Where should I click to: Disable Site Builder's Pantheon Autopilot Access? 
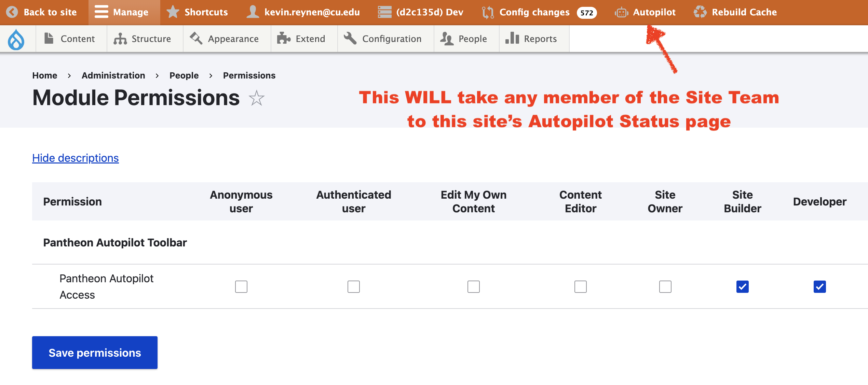pos(743,287)
